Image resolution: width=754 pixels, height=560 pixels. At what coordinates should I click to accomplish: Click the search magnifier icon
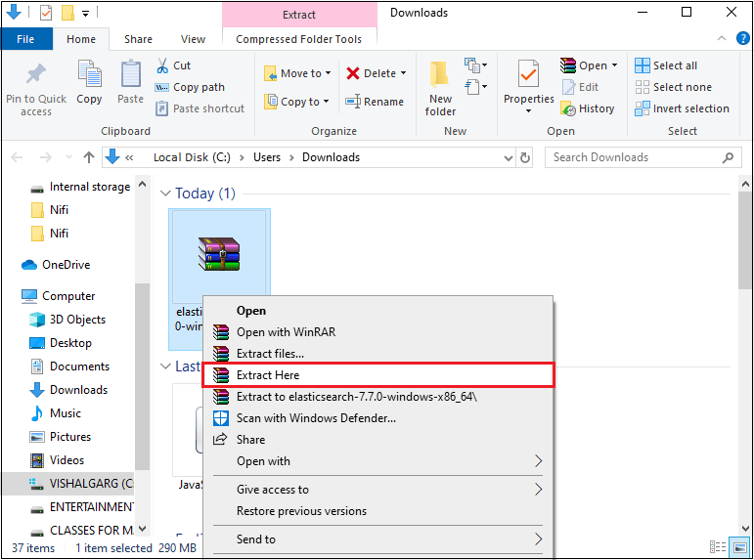[728, 157]
